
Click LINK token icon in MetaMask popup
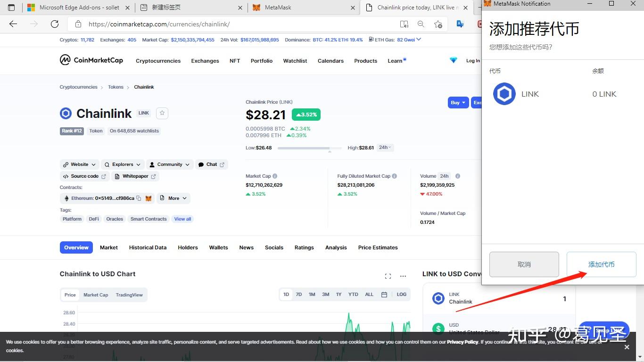coord(504,94)
